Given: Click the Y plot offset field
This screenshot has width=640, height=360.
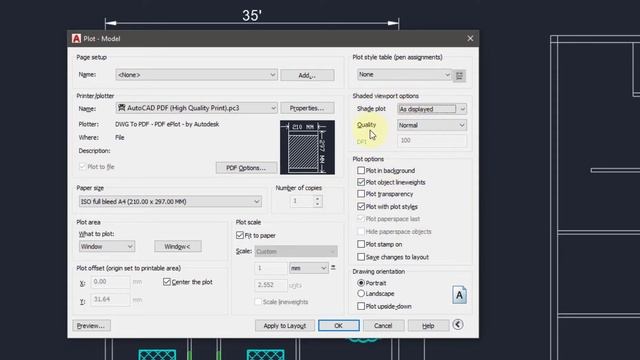Looking at the screenshot, I should (110, 299).
